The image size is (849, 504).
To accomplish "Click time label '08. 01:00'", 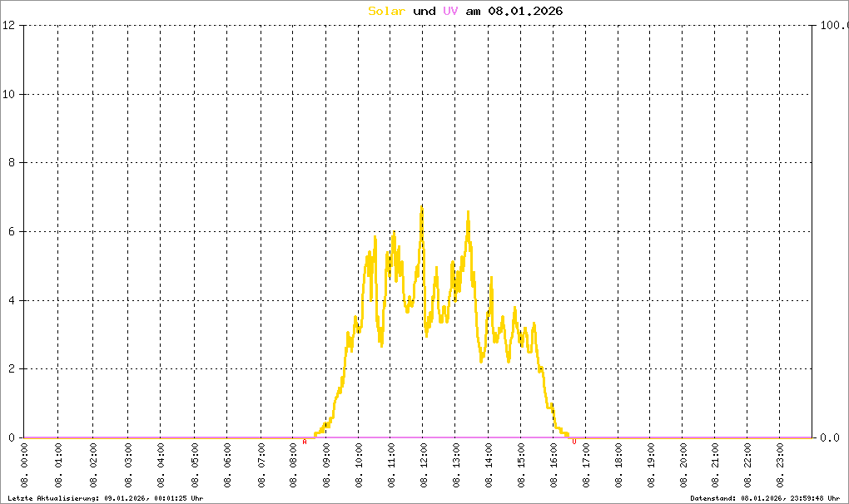I will [x=58, y=466].
